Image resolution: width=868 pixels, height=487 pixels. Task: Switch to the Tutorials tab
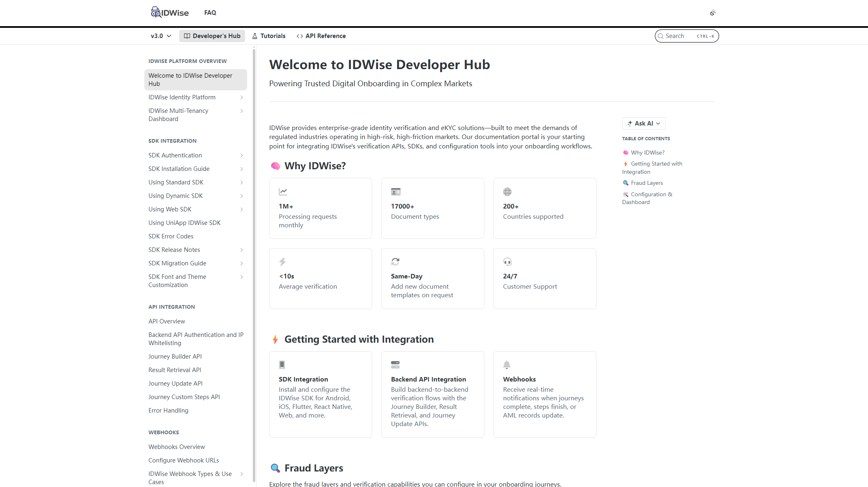(x=269, y=36)
